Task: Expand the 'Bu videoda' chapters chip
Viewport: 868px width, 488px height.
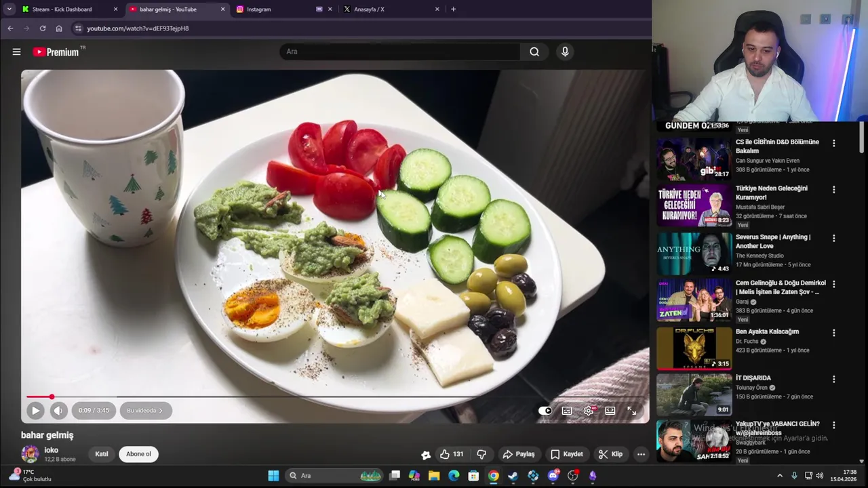Action: pos(144,410)
